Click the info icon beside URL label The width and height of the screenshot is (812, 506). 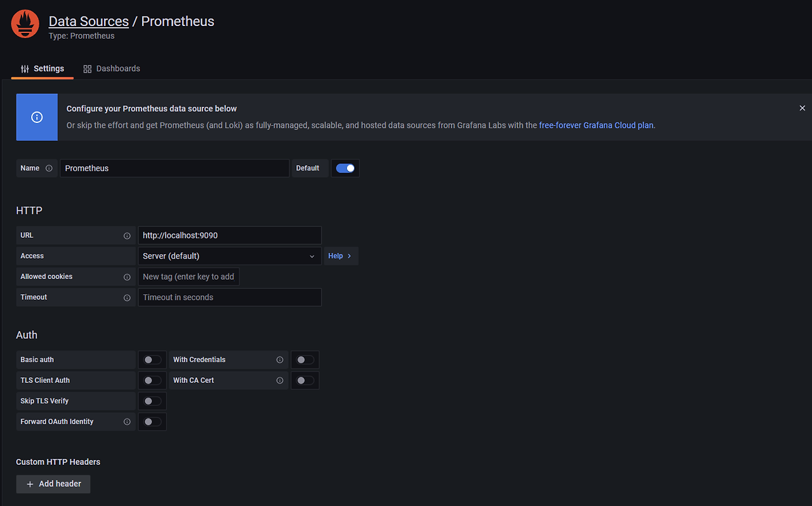(x=127, y=235)
